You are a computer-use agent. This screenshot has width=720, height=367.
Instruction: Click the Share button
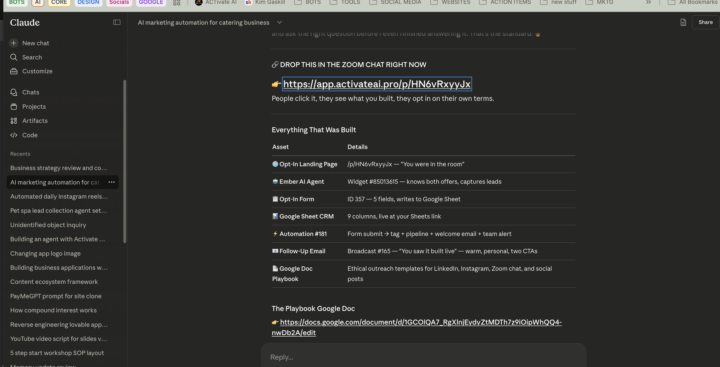(705, 22)
